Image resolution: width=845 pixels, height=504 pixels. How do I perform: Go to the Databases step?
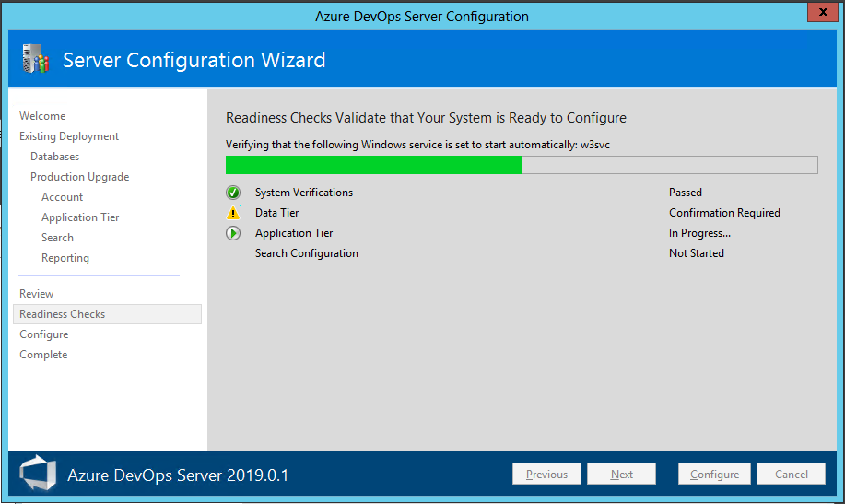pos(55,157)
